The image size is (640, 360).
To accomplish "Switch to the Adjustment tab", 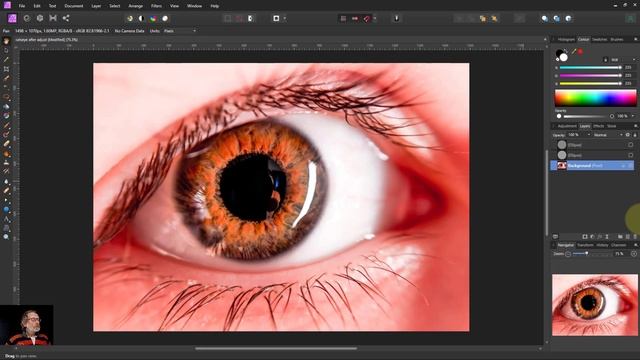I will tap(567, 126).
